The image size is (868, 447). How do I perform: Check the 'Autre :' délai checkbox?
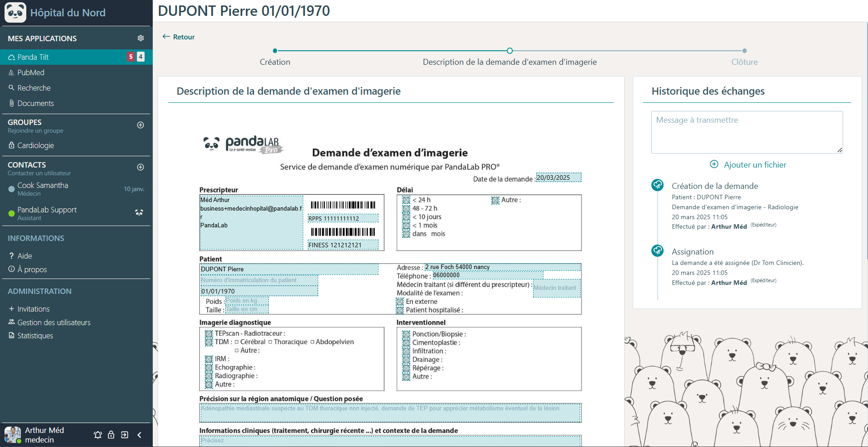(x=495, y=200)
